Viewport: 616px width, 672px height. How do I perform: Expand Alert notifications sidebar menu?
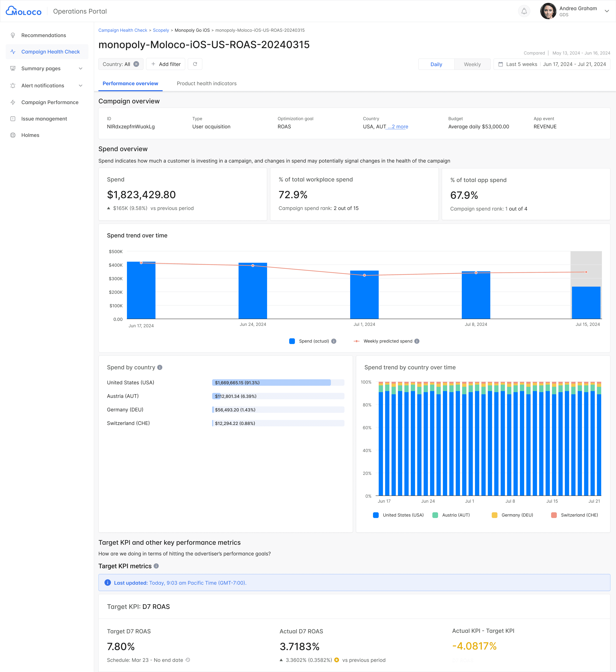click(80, 86)
